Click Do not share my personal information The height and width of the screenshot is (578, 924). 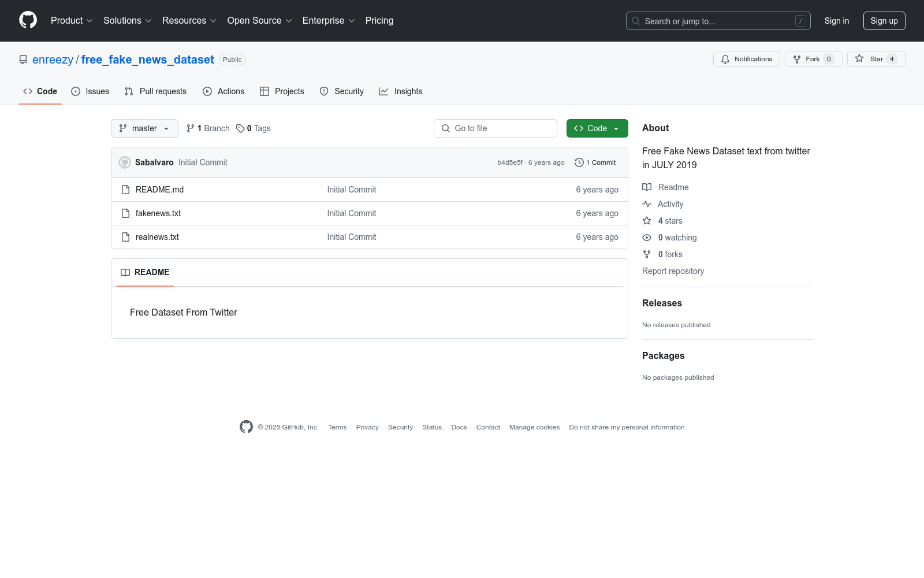(x=627, y=427)
